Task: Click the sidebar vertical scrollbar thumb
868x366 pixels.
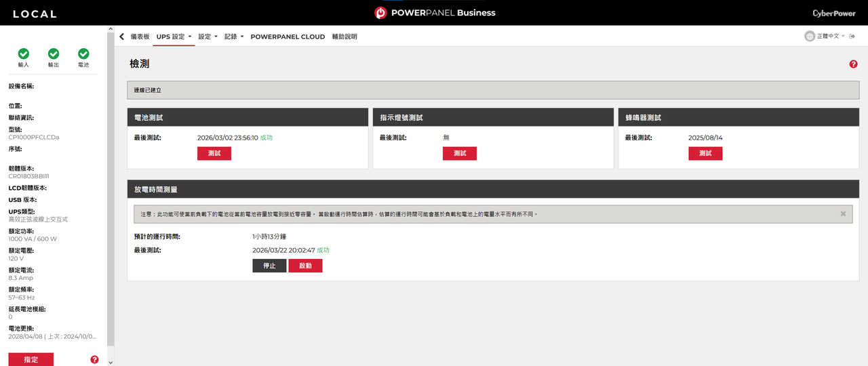Action: point(111,190)
